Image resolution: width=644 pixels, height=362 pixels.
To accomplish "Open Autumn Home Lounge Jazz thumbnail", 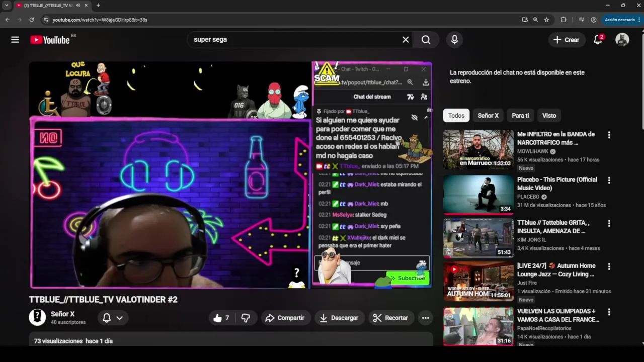I will pyautogui.click(x=478, y=281).
